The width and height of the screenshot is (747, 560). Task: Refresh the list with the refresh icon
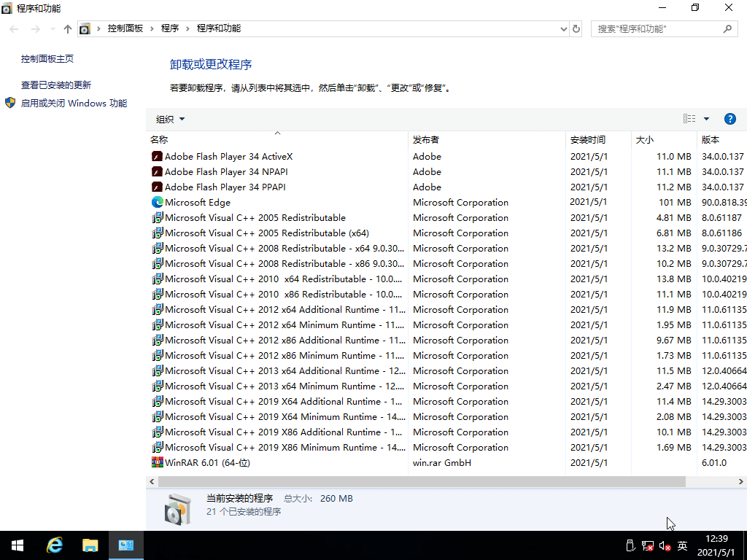(576, 28)
